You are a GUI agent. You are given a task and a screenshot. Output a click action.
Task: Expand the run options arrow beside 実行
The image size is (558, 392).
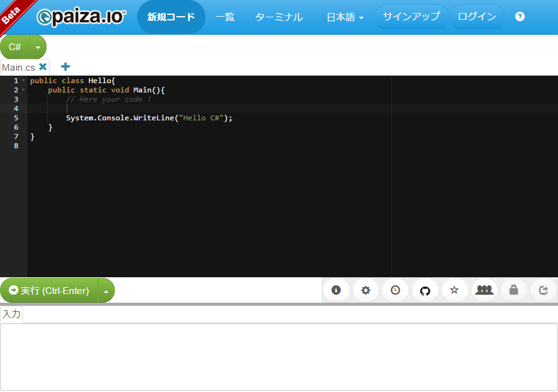pyautogui.click(x=106, y=291)
